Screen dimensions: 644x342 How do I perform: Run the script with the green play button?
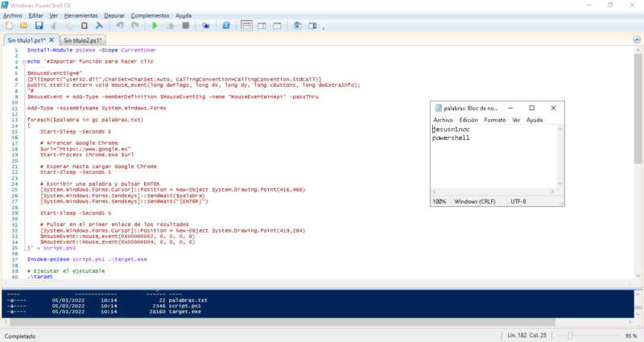click(155, 26)
